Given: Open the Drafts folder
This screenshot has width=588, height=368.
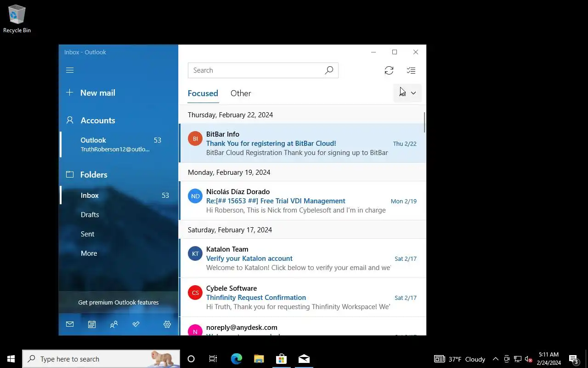Looking at the screenshot, I should (119, 215).
